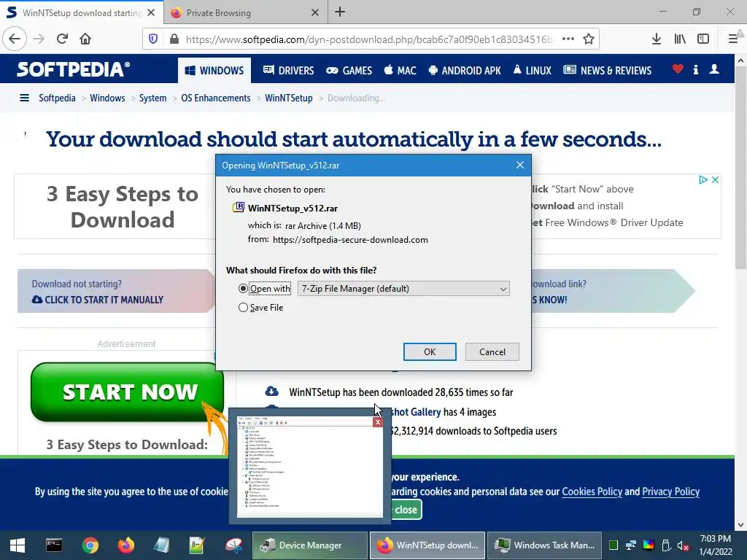Viewport: 747px width, 560px height.
Task: Click the Softpedia info icon
Action: point(695,70)
